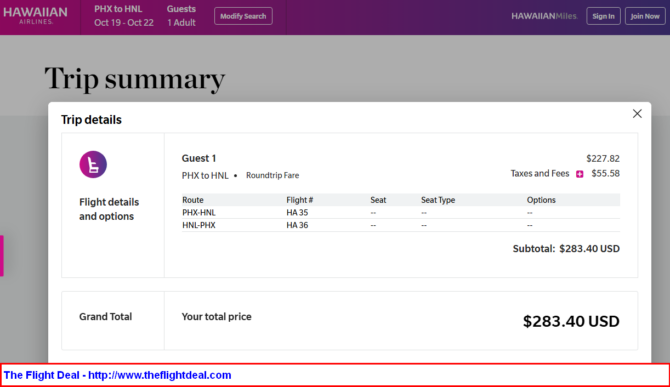Viewport: 670px width, 387px height.
Task: Select Guests 1 Adult header
Action: pos(181,16)
